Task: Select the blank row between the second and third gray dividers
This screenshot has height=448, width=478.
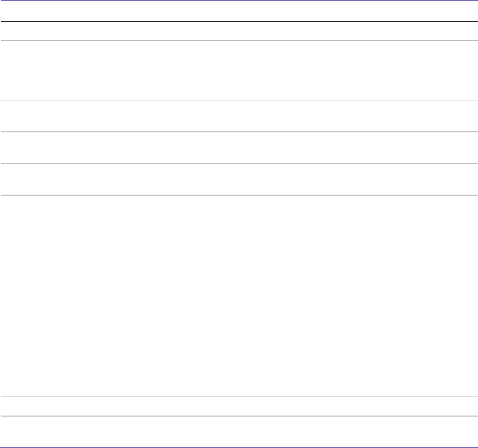Action: tap(239, 116)
